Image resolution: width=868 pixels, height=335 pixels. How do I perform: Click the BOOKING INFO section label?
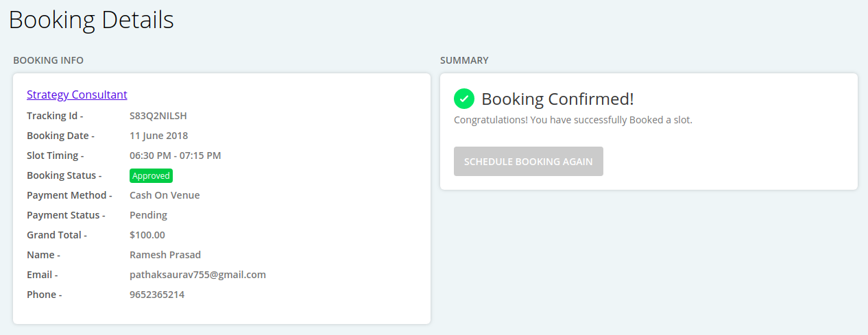pyautogui.click(x=48, y=60)
